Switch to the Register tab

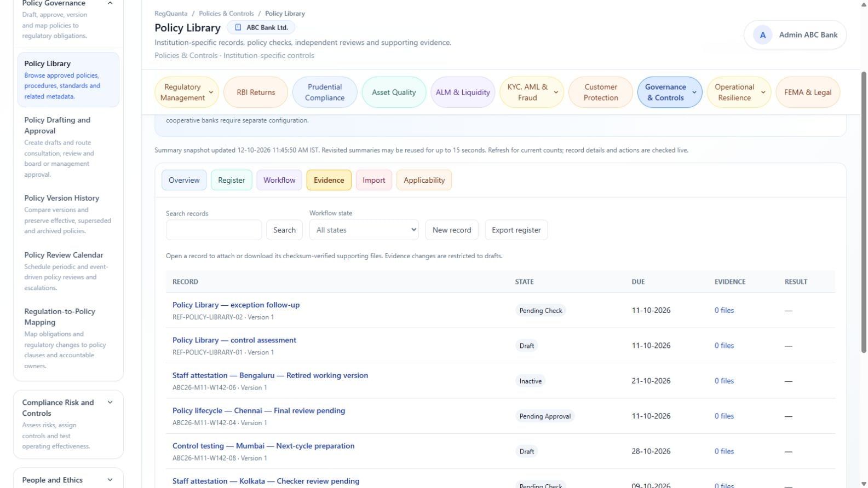(x=232, y=180)
